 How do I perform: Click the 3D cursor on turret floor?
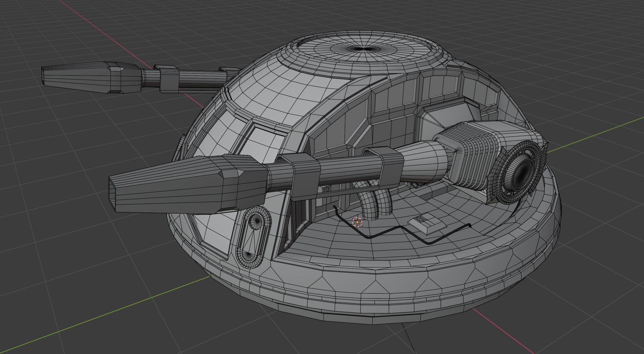pyautogui.click(x=358, y=222)
